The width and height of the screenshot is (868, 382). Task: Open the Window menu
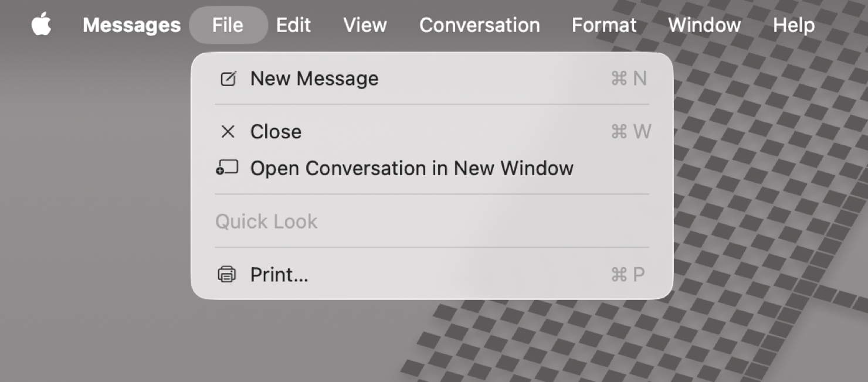point(704,25)
